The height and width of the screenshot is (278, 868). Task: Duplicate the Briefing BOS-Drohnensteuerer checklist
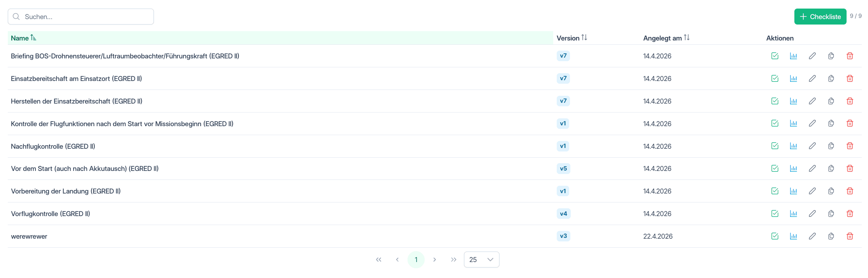pos(831,56)
